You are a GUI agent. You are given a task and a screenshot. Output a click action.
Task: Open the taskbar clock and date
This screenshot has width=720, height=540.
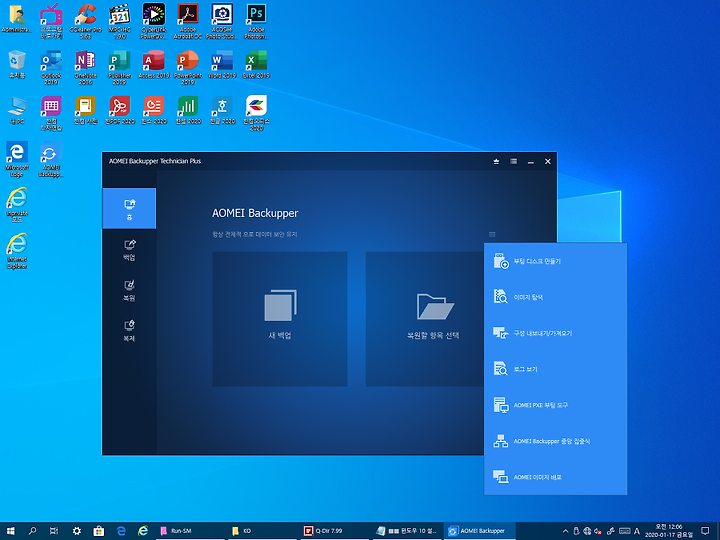[669, 531]
